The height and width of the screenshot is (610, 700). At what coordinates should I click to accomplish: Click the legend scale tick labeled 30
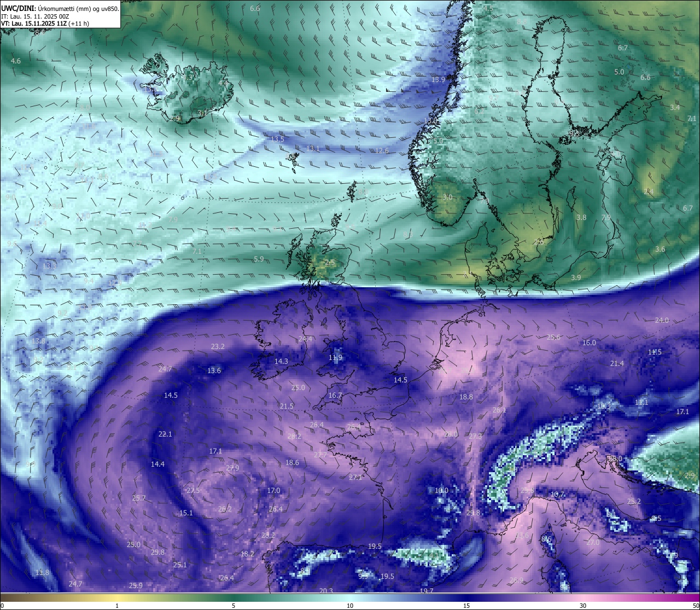[583, 606]
